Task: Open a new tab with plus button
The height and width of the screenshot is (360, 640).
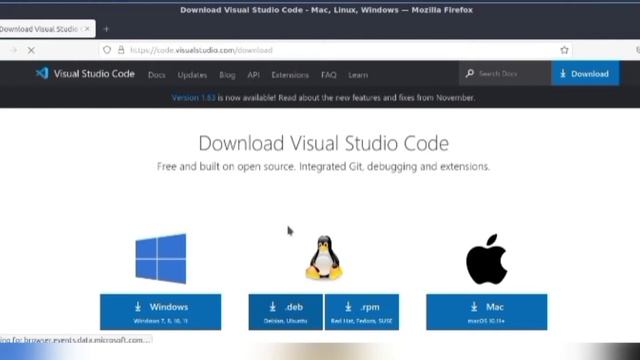Action: [x=106, y=29]
